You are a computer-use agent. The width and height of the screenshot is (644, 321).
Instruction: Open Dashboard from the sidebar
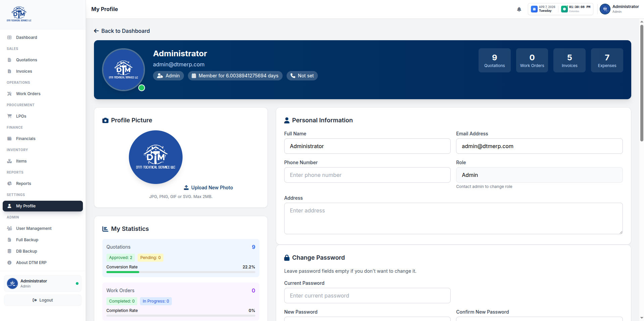point(43,38)
